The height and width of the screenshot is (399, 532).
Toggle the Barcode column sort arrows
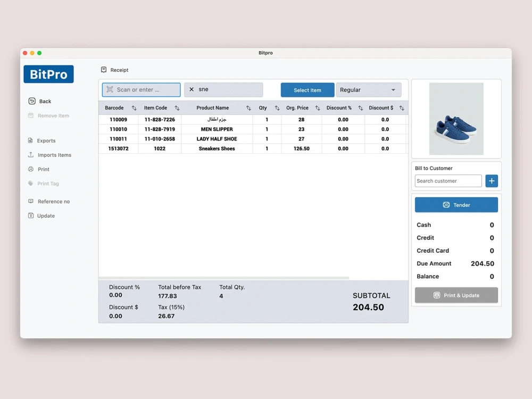point(134,107)
